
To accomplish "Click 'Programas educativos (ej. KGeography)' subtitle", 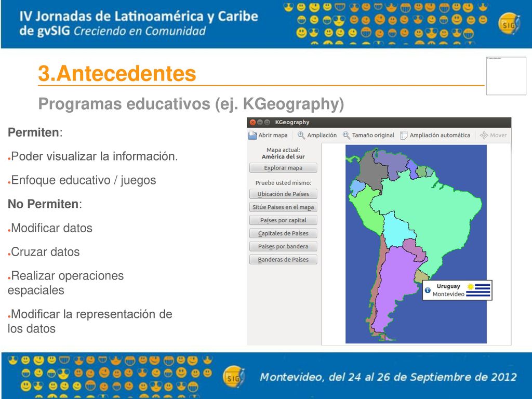I will click(x=191, y=104).
